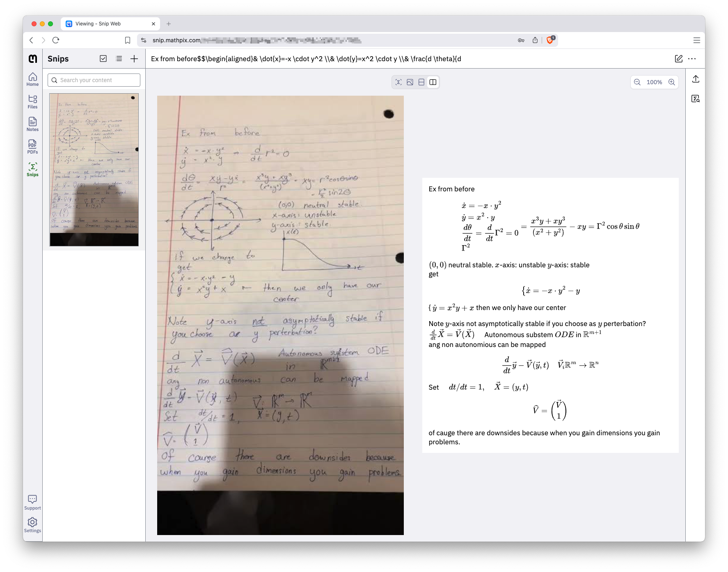Screen dimensions: 728x572
Task: Switch snips to list view
Action: [119, 59]
